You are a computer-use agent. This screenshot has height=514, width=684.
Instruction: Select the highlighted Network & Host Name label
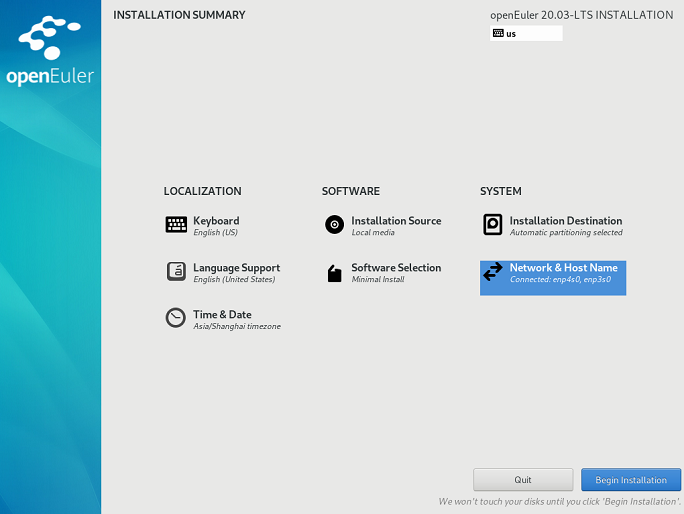563,268
